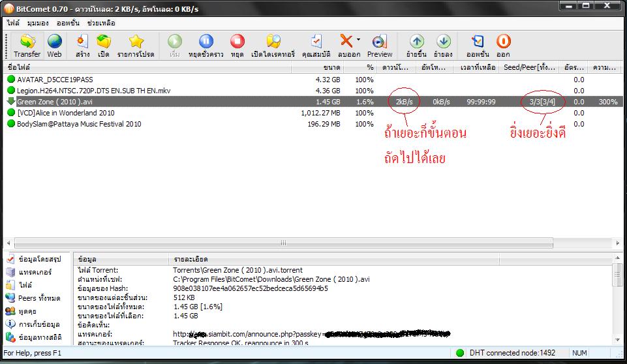The height and width of the screenshot is (364, 627).
Task: Click the Hash value 908e038107ee4a...
Action: tap(251, 288)
